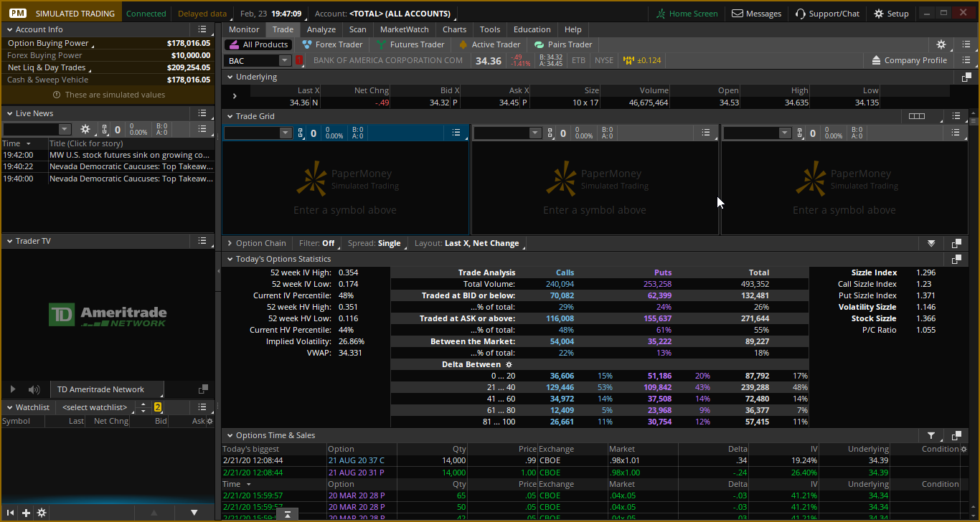Click the yellow 2 link color badge in Watchlist
The image size is (980, 522).
[x=158, y=407]
